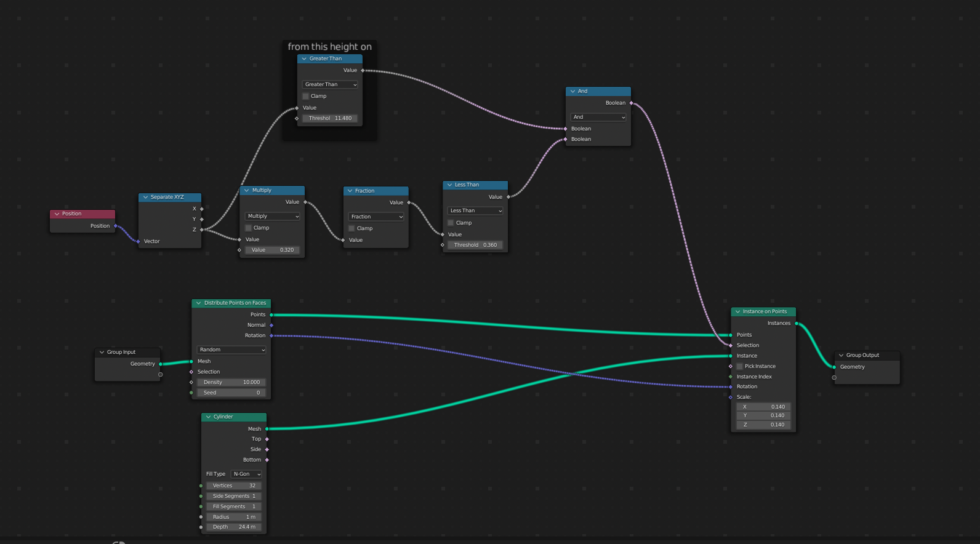980x544 pixels.
Task: Click the Cylinder Bottom output socket
Action: click(267, 460)
